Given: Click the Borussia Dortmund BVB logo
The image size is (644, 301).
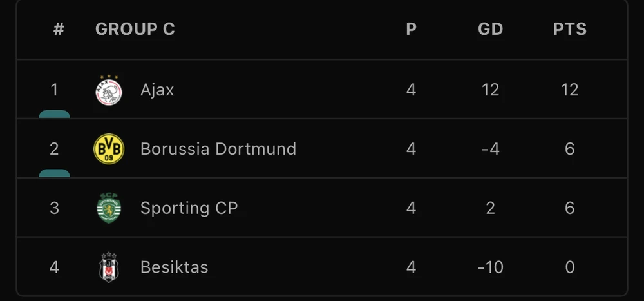Looking at the screenshot, I should tap(109, 149).
